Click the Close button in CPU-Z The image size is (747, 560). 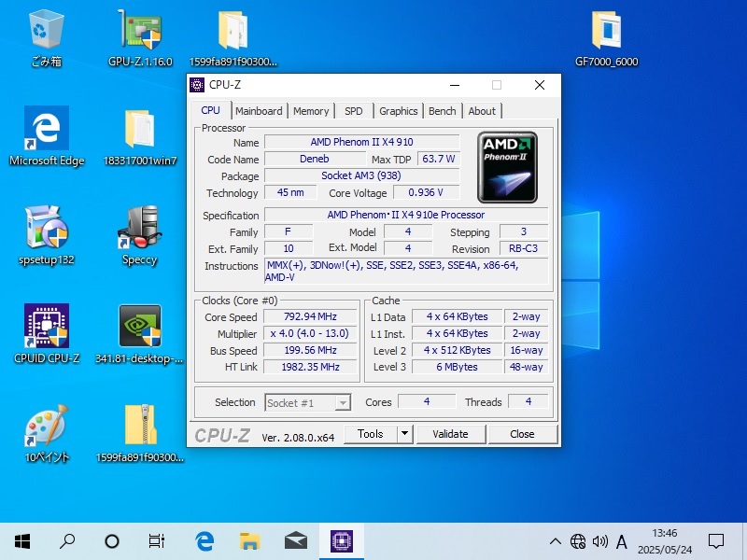tap(523, 434)
